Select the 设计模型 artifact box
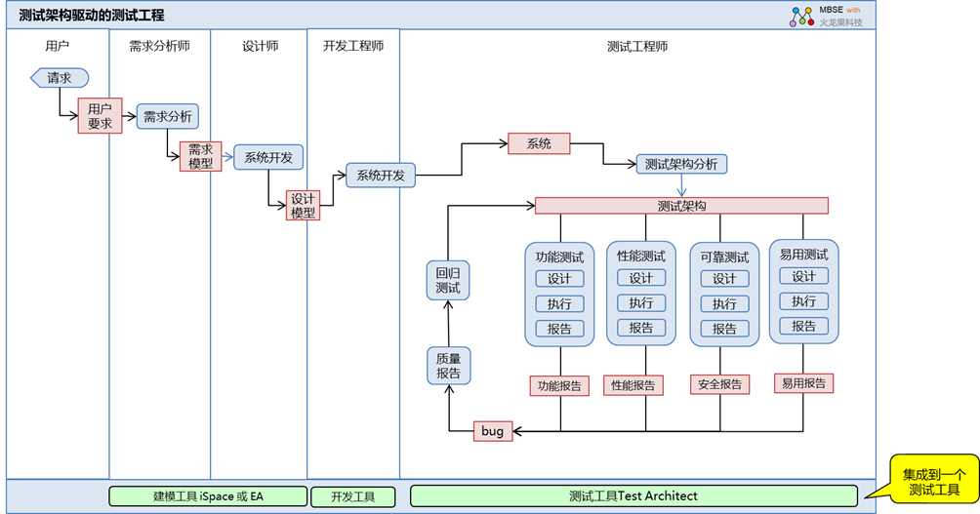 pyautogui.click(x=304, y=205)
